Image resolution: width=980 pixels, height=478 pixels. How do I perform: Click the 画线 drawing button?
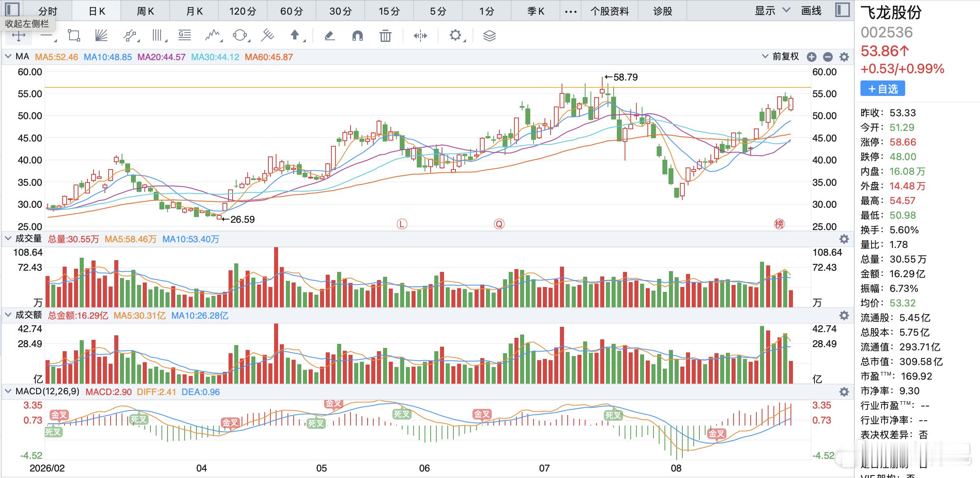(x=811, y=11)
